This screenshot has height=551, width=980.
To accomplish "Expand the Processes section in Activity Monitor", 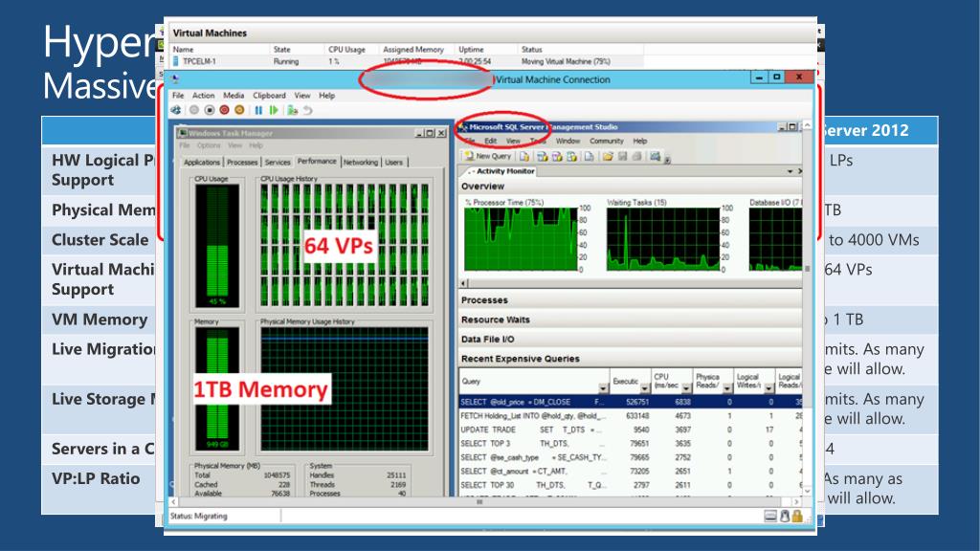I will [630, 299].
